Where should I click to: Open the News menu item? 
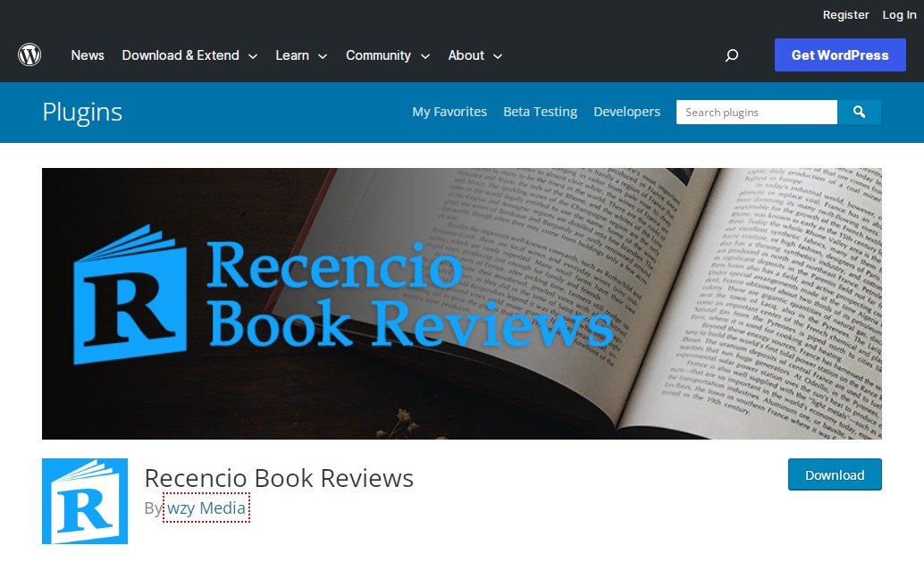(x=88, y=55)
